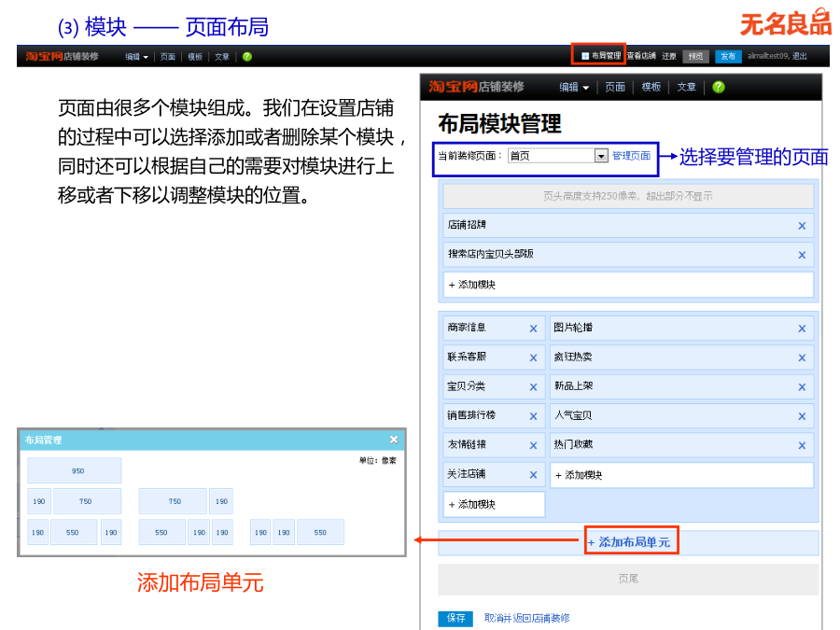Select the 人气宝贝 module row
840x630 pixels.
[x=682, y=415]
